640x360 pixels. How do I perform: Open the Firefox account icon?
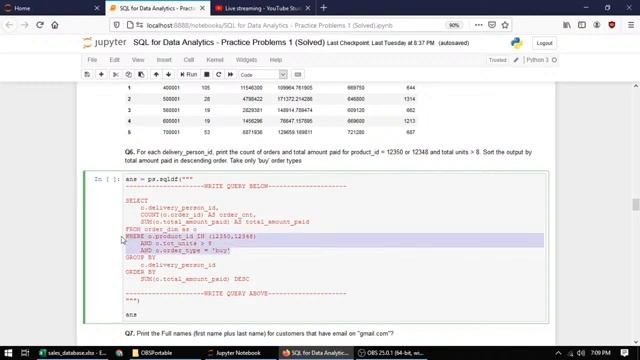(x=597, y=25)
